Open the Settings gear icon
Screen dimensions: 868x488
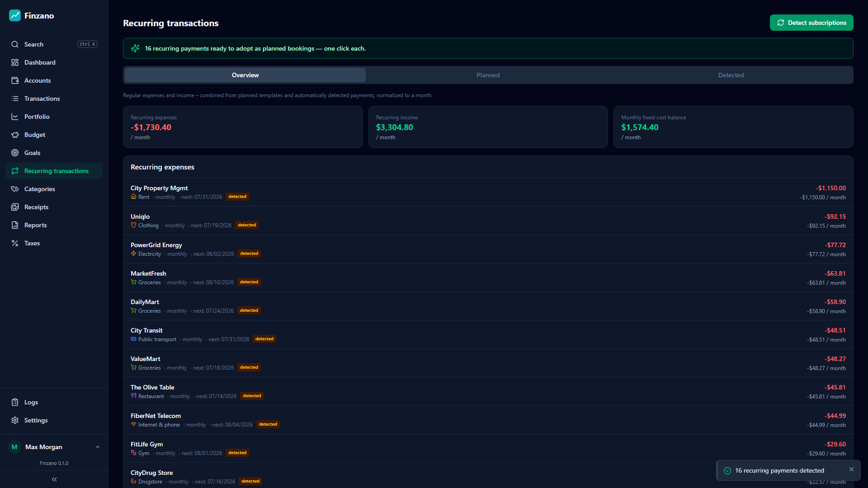pyautogui.click(x=15, y=420)
